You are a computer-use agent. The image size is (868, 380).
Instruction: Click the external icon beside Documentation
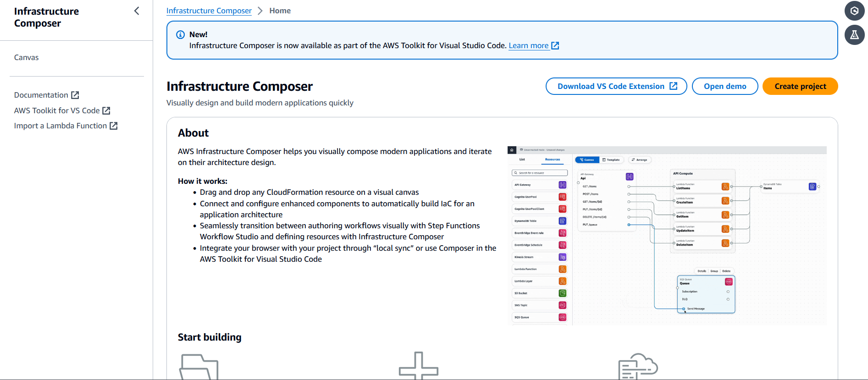coord(75,95)
